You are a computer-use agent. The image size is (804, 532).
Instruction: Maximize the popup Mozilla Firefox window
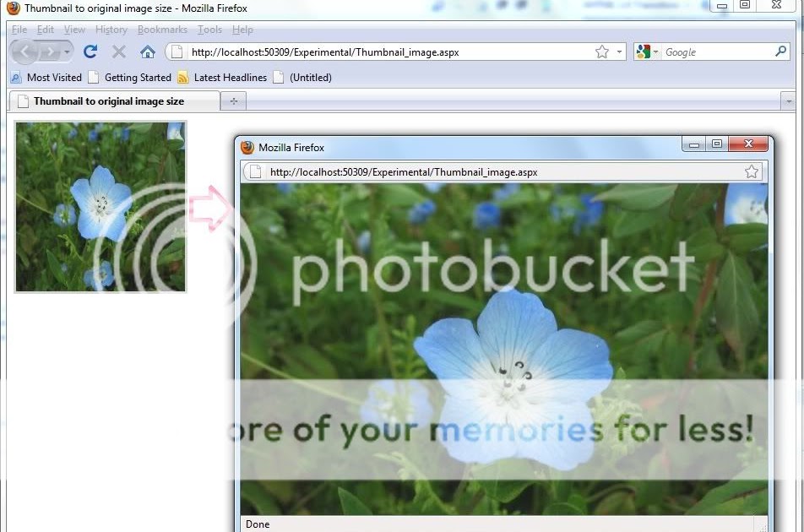click(x=717, y=144)
